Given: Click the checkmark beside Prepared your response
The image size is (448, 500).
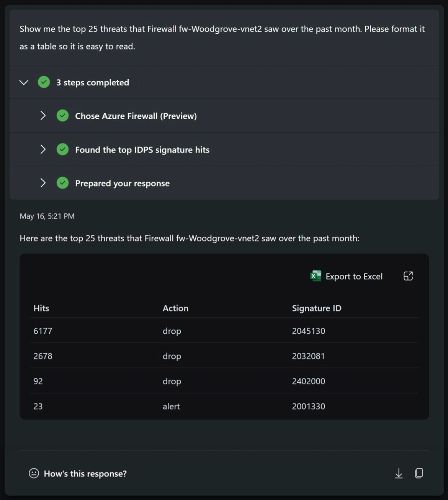Looking at the screenshot, I should 62,183.
